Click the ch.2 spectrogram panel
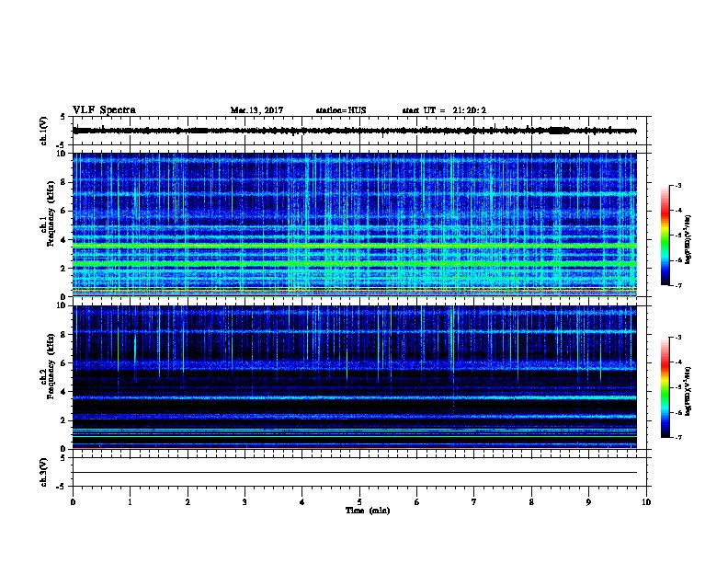 [x=355, y=377]
